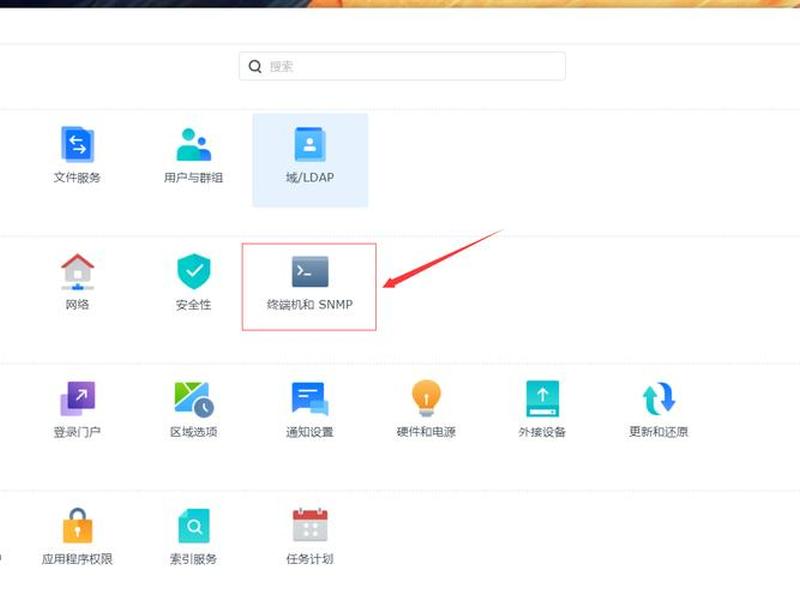This screenshot has width=800, height=600.
Task: Open the 终端机和 SNMP terminal icon
Action: pyautogui.click(x=310, y=271)
